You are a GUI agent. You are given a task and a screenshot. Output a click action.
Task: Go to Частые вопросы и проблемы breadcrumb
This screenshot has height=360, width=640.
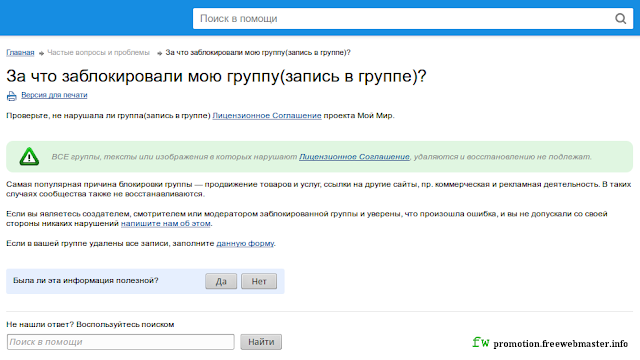(98, 53)
